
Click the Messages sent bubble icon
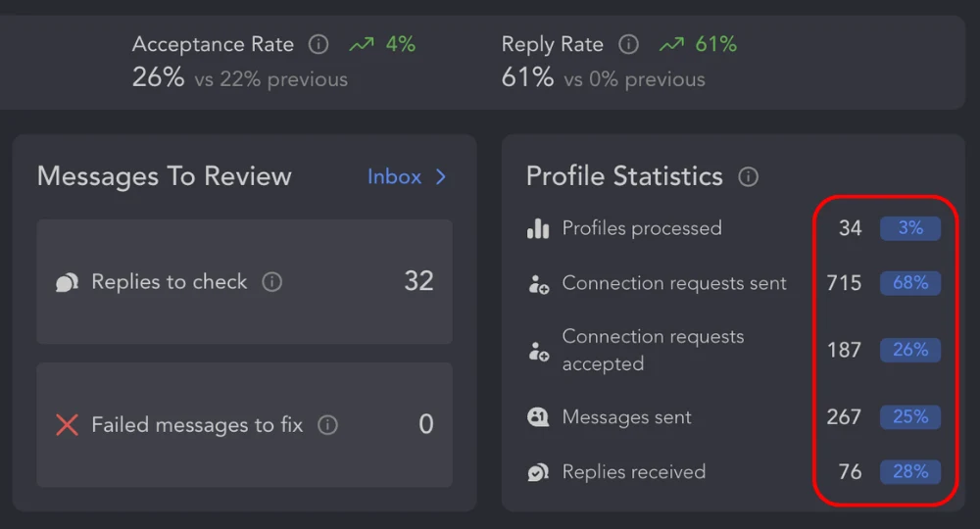coord(538,416)
